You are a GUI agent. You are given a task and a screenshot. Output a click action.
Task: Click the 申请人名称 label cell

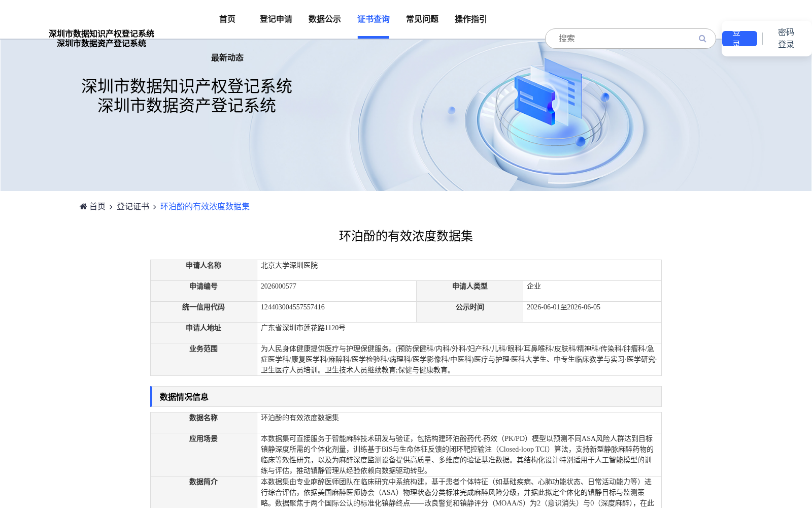pyautogui.click(x=204, y=270)
